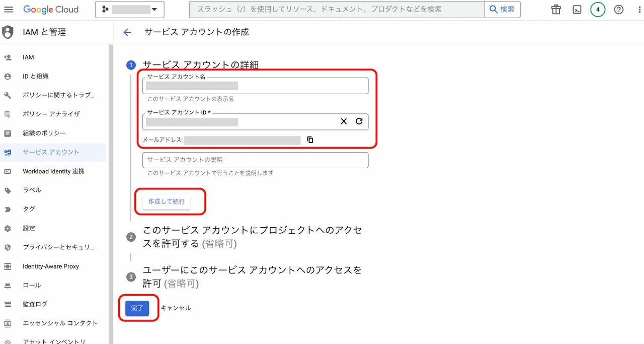Image resolution: width=644 pixels, height=344 pixels.
Task: Click the IAM と管理 shield icon
Action: (8, 32)
